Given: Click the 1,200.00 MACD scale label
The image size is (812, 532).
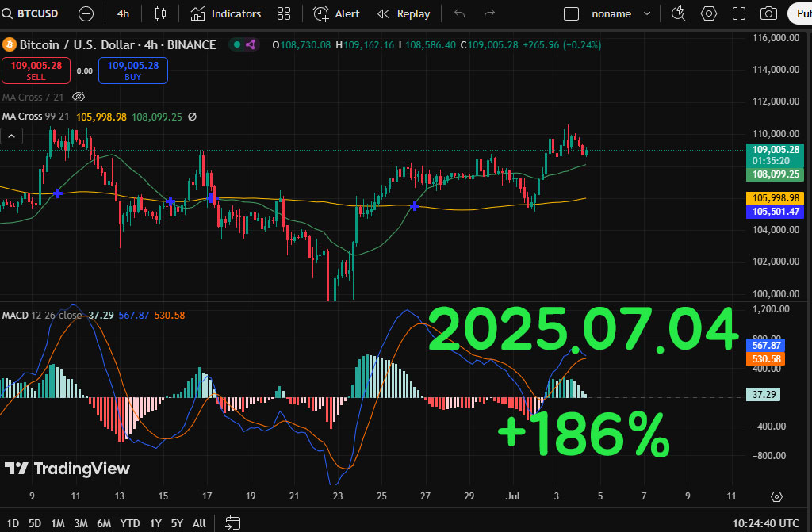Looking at the screenshot, I should (771, 309).
